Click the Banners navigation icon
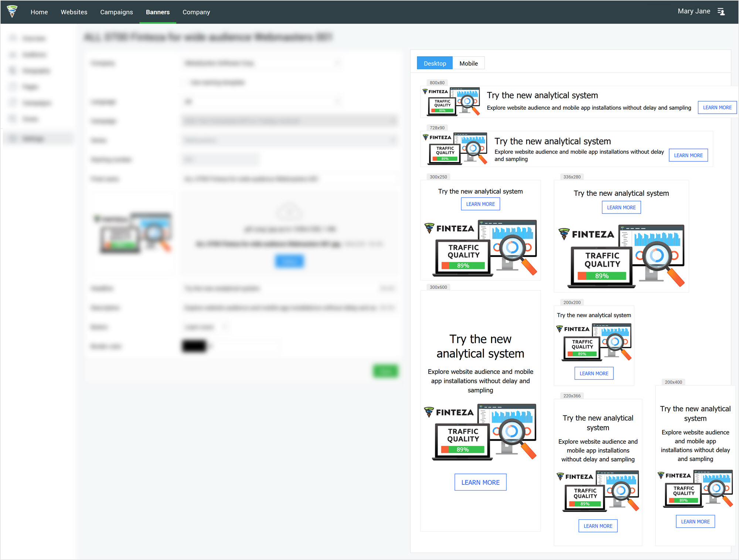Screen dimensions: 739x560 tap(157, 12)
